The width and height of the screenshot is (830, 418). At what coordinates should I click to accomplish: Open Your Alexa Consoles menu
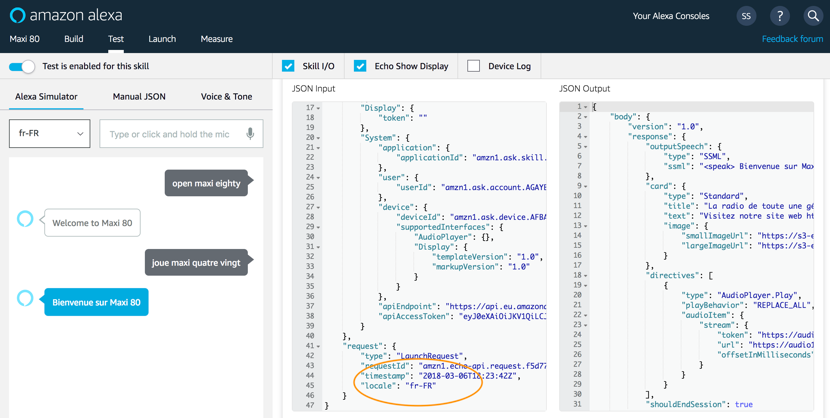tap(671, 16)
